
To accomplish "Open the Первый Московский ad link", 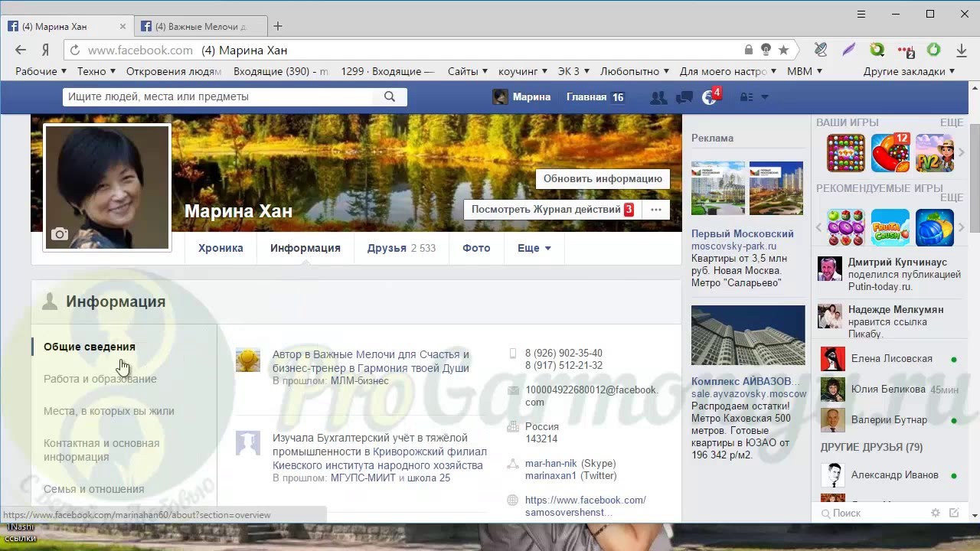I will pos(743,233).
